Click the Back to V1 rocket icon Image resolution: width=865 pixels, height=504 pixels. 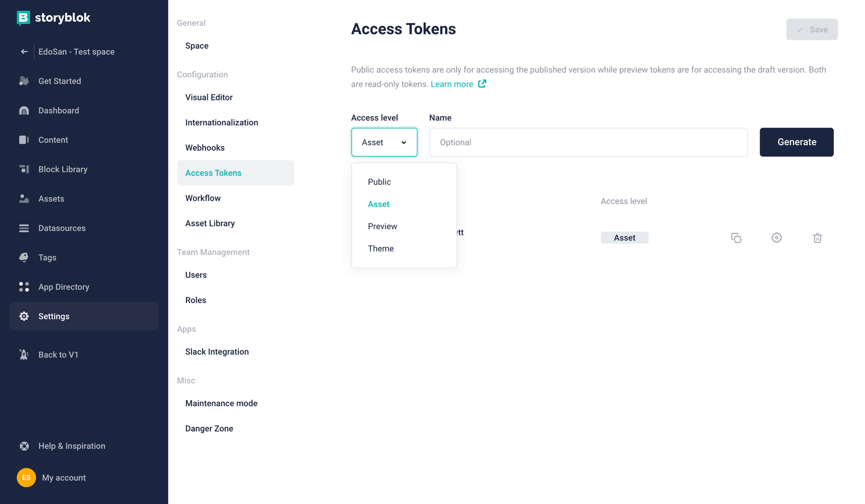(x=24, y=355)
